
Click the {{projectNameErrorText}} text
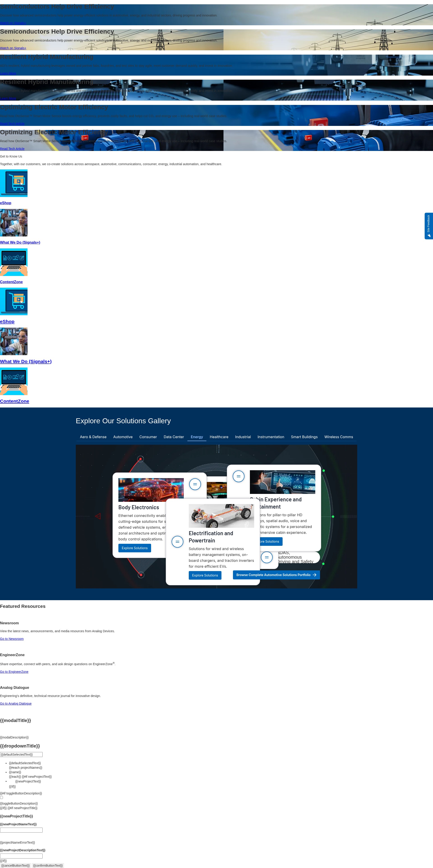click(x=18, y=843)
